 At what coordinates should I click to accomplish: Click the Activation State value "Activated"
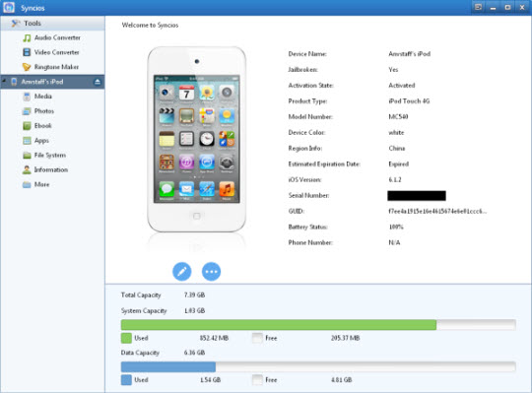coord(402,86)
